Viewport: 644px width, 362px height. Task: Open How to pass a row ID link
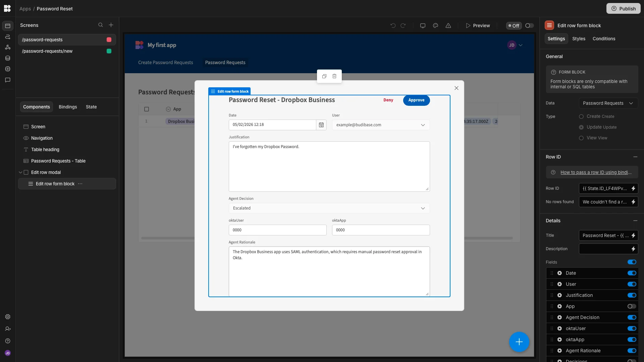(x=596, y=172)
